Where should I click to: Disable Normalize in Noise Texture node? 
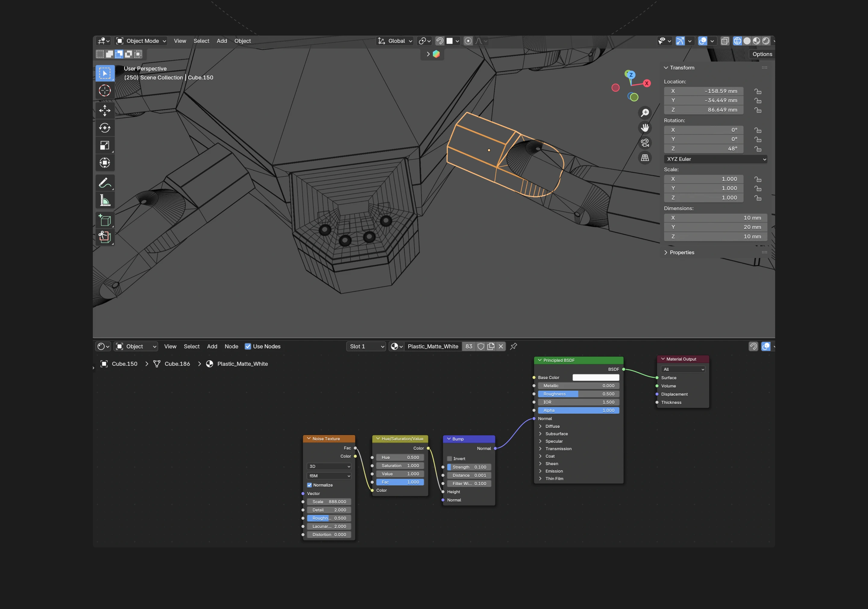[309, 485]
